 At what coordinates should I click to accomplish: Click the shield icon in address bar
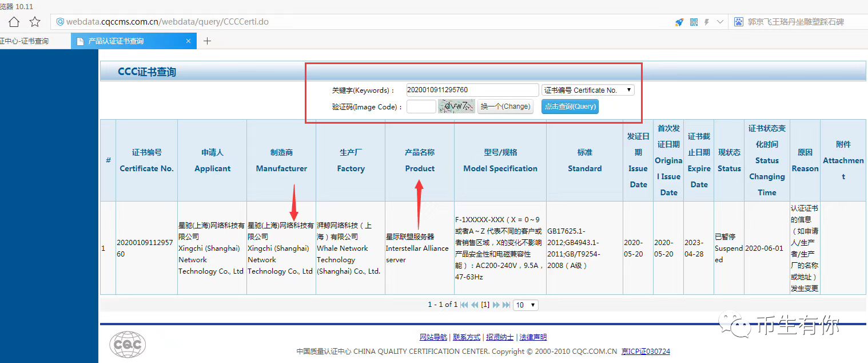coord(59,22)
